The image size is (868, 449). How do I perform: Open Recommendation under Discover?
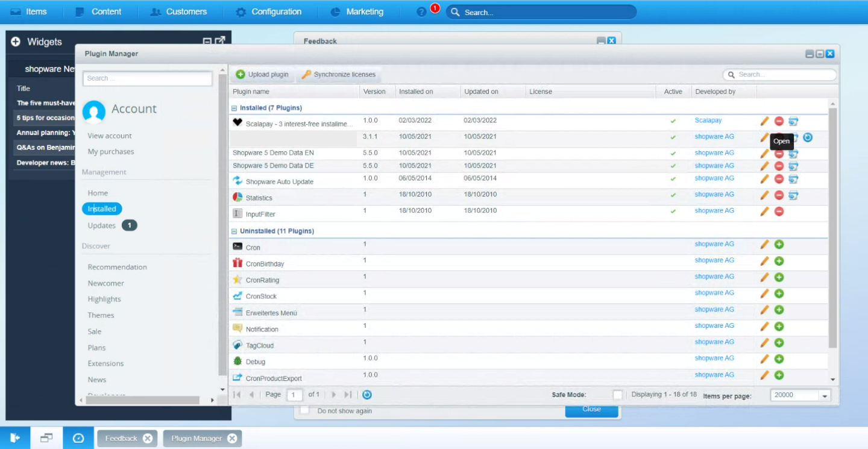pos(117,267)
